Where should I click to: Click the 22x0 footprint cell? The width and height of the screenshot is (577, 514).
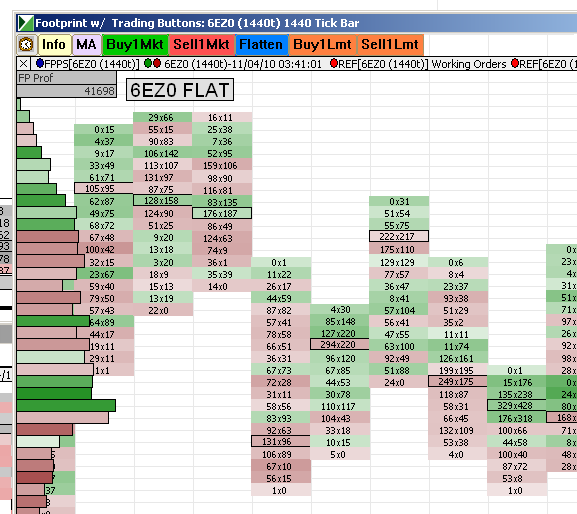coord(162,311)
